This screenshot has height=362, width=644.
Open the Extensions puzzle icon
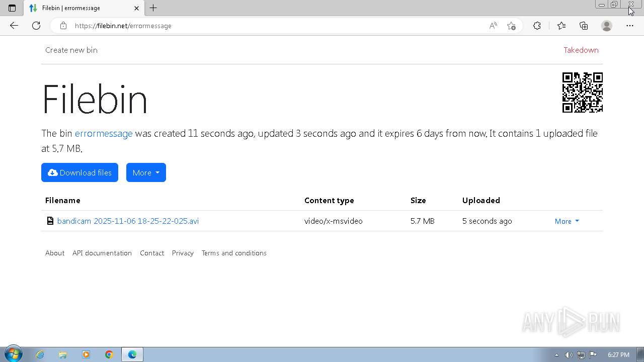[537, 26]
